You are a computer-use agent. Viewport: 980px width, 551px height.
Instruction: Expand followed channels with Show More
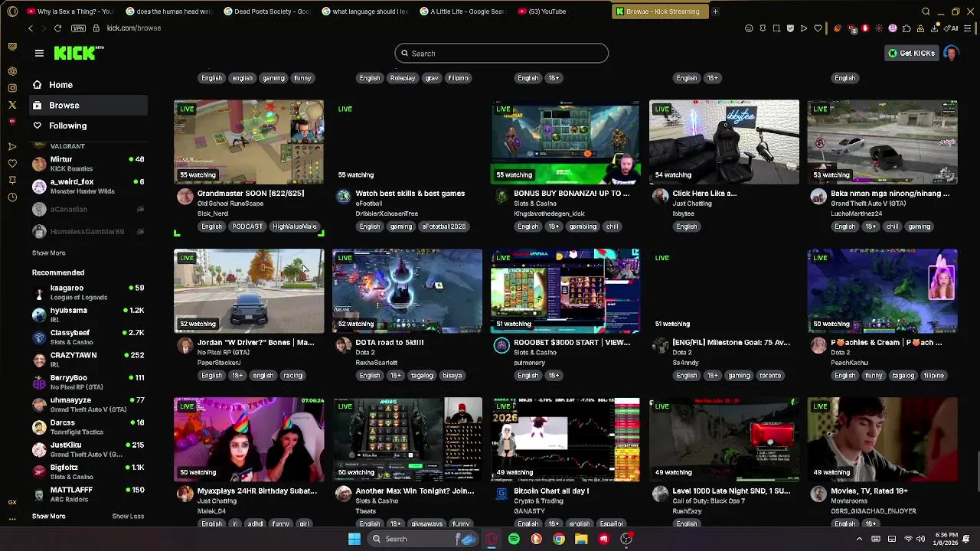(48, 253)
